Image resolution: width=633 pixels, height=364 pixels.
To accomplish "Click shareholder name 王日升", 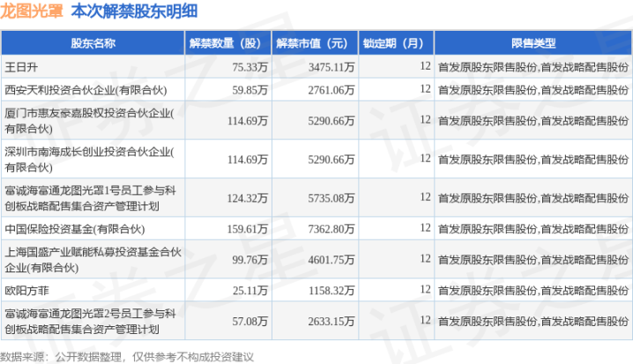I will pos(21,67).
